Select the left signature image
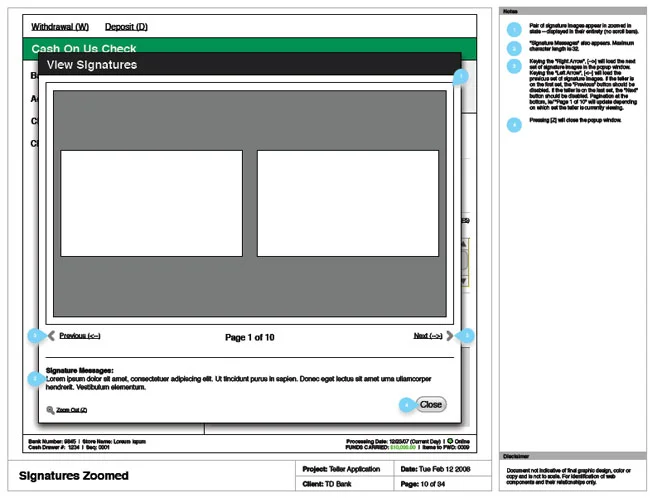 coord(151,203)
